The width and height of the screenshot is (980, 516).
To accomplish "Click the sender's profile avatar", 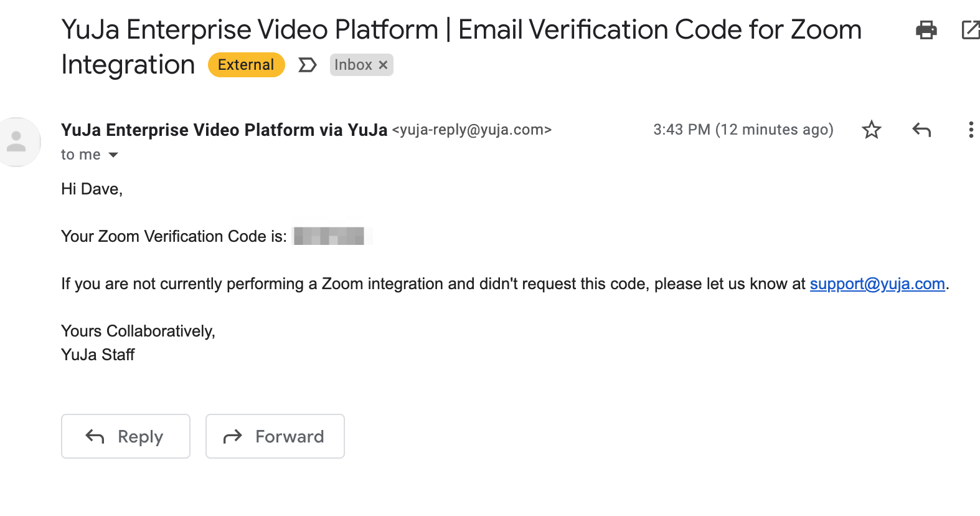I will pyautogui.click(x=17, y=142).
